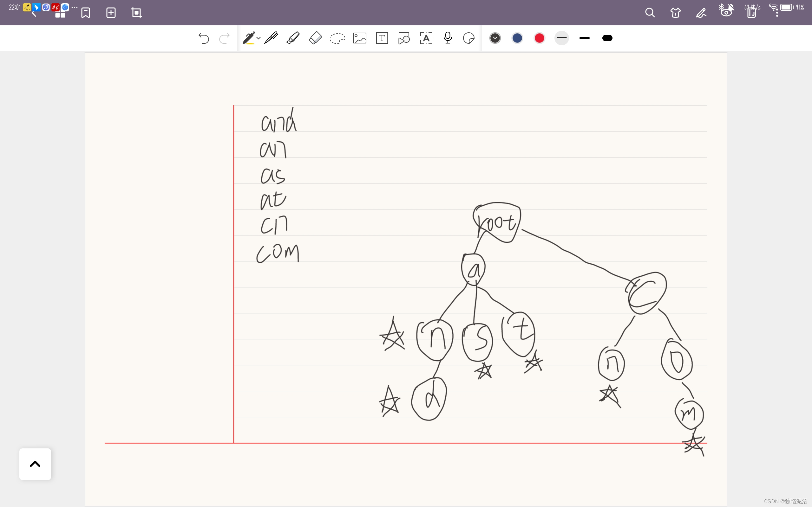
Task: Toggle the medium stroke width
Action: [x=585, y=38]
